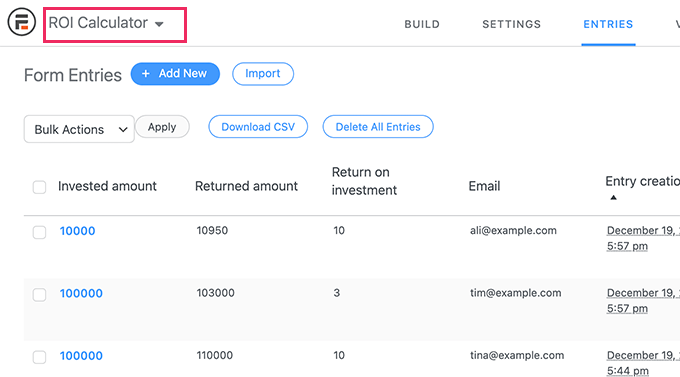Tick the checkbox for tina@example.com entry
680x377 pixels.
coord(39,357)
